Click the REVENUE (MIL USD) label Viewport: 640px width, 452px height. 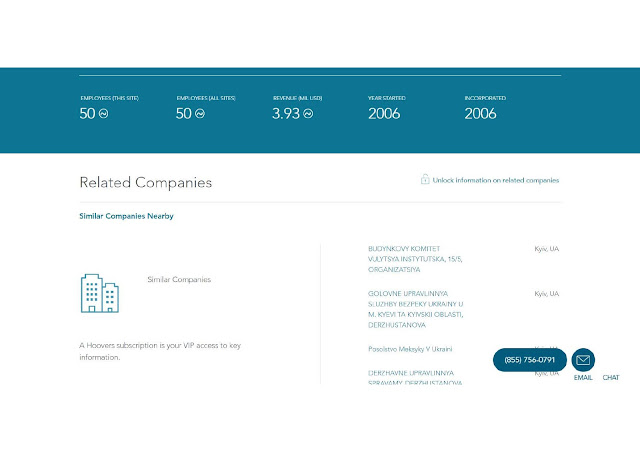pyautogui.click(x=298, y=98)
